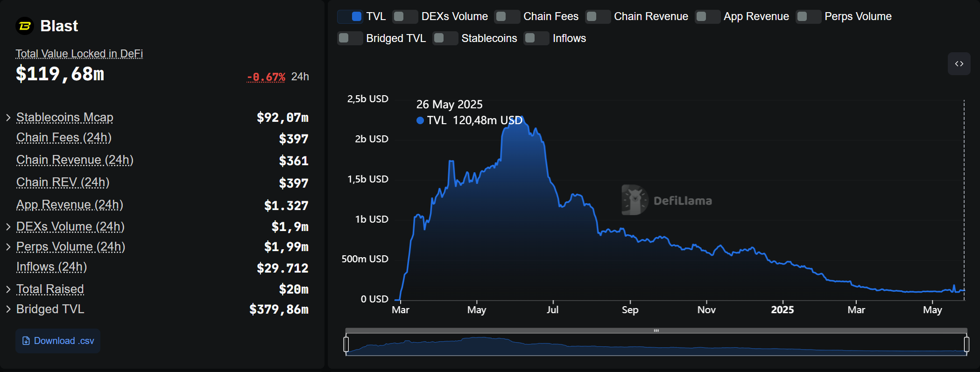Click the $29.712 Inflows value
The height and width of the screenshot is (372, 980).
(x=282, y=268)
